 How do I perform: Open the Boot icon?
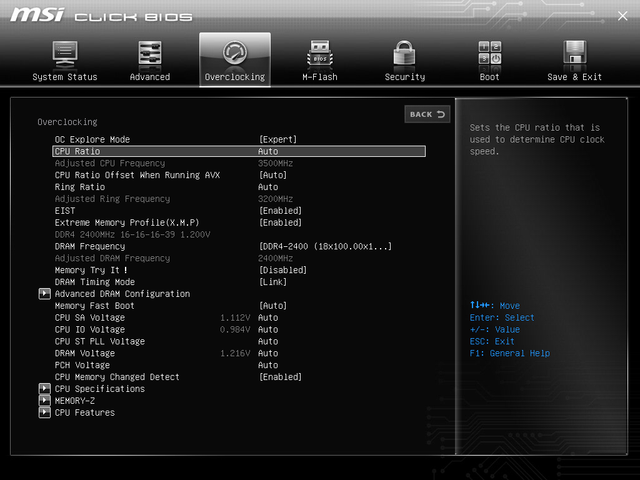[489, 53]
